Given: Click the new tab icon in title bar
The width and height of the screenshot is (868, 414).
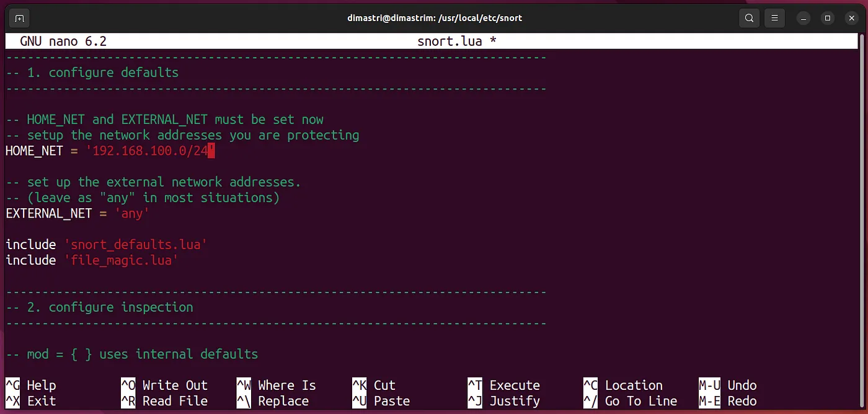Looking at the screenshot, I should point(20,18).
